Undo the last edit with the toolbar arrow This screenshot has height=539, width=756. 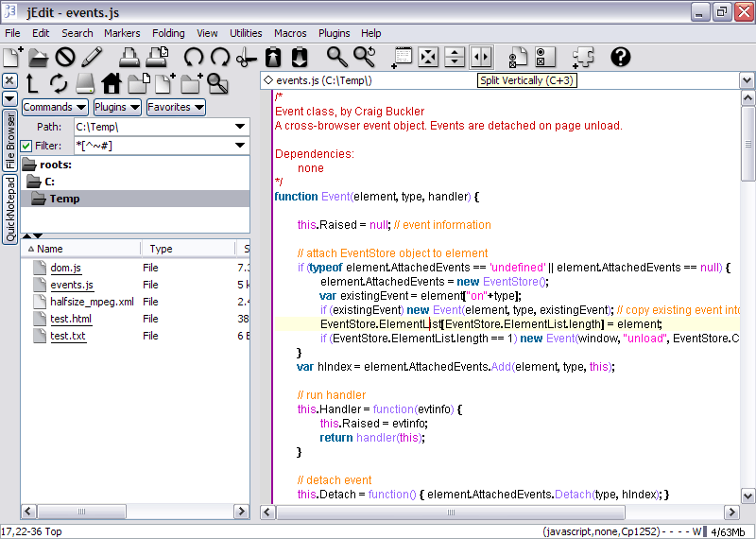pyautogui.click(x=194, y=57)
